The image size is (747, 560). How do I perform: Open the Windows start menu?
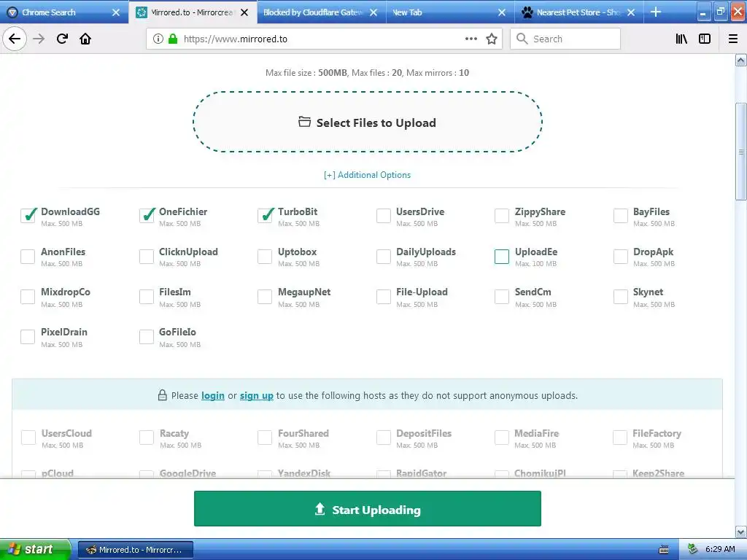click(x=35, y=549)
